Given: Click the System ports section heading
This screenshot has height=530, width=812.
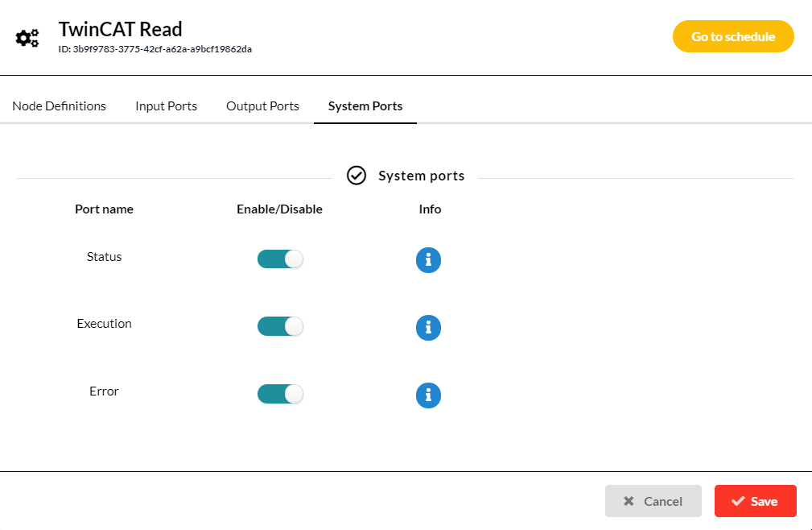Looking at the screenshot, I should 421,176.
